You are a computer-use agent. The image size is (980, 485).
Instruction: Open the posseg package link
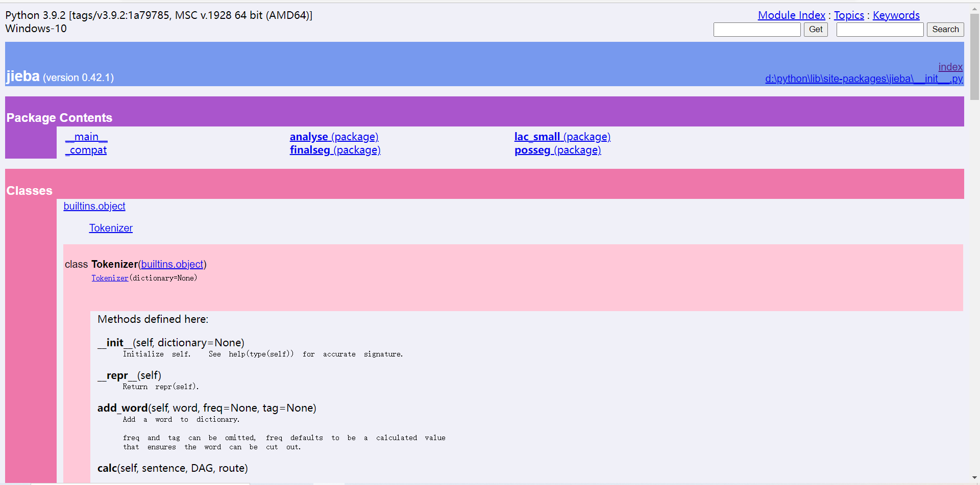coord(557,150)
